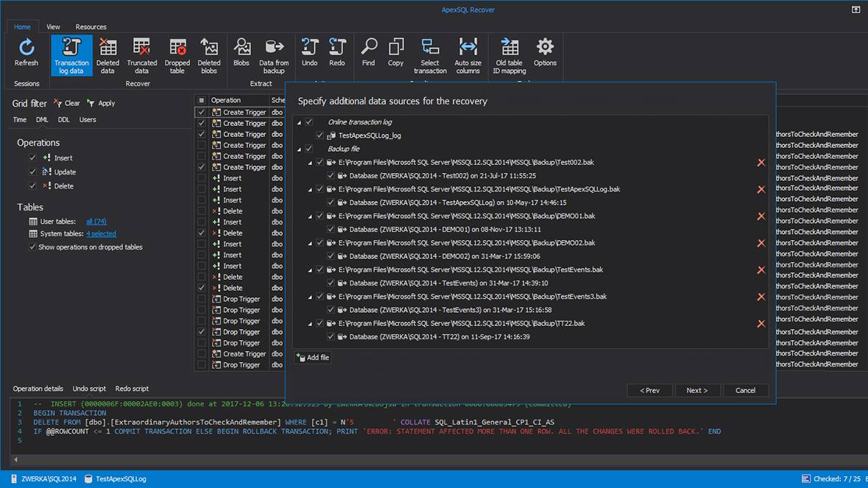Collapse the Online transaction log node
This screenshot has height=488, width=868.
pos(299,121)
